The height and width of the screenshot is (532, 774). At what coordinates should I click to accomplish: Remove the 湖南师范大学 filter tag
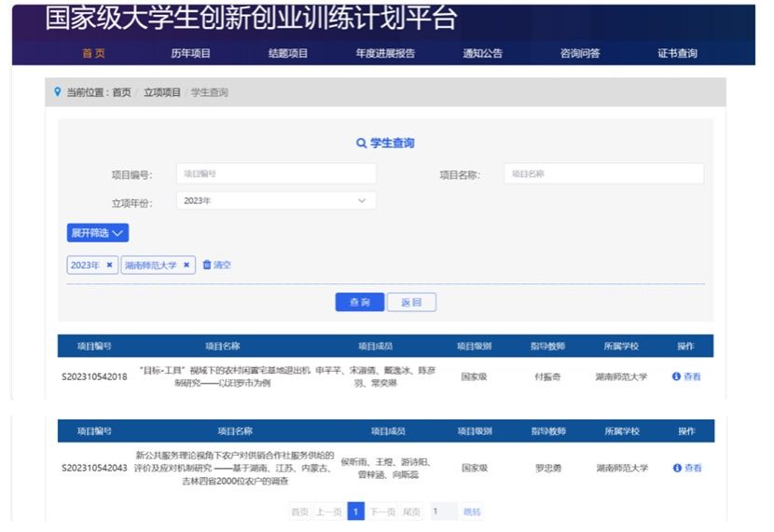tap(187, 266)
